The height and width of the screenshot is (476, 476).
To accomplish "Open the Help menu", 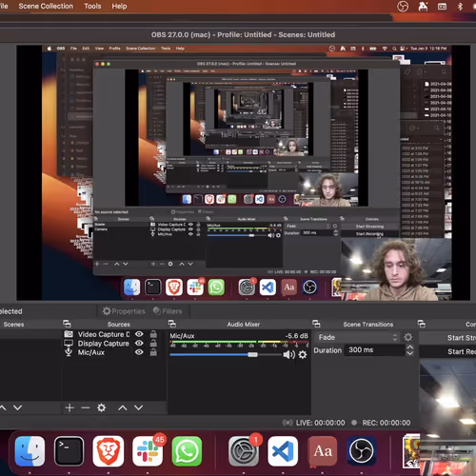I will [x=119, y=6].
